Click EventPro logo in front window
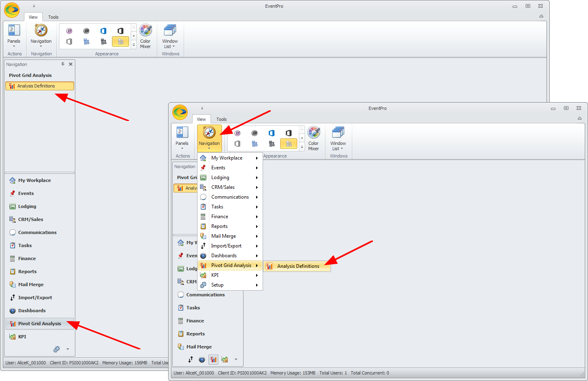 pos(180,112)
